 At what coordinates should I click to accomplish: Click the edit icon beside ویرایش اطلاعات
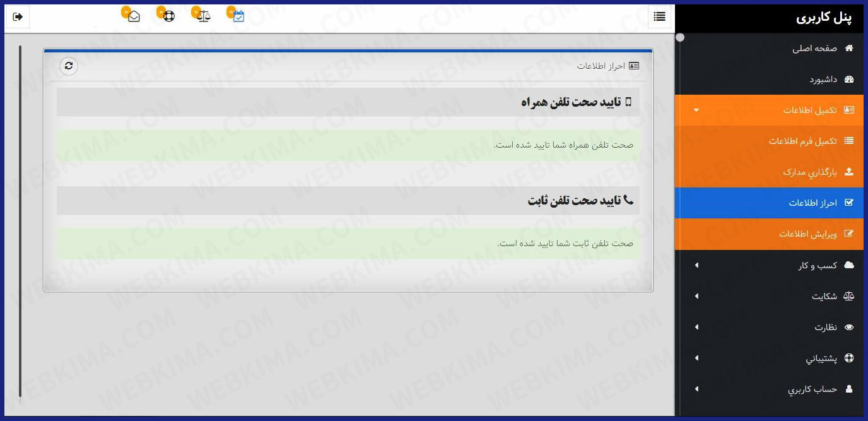coord(849,234)
